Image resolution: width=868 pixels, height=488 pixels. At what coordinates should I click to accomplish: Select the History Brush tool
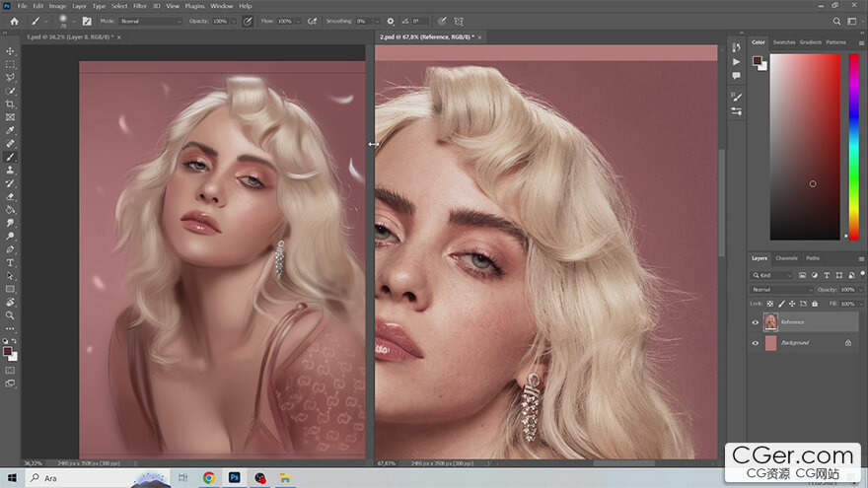coord(10,183)
